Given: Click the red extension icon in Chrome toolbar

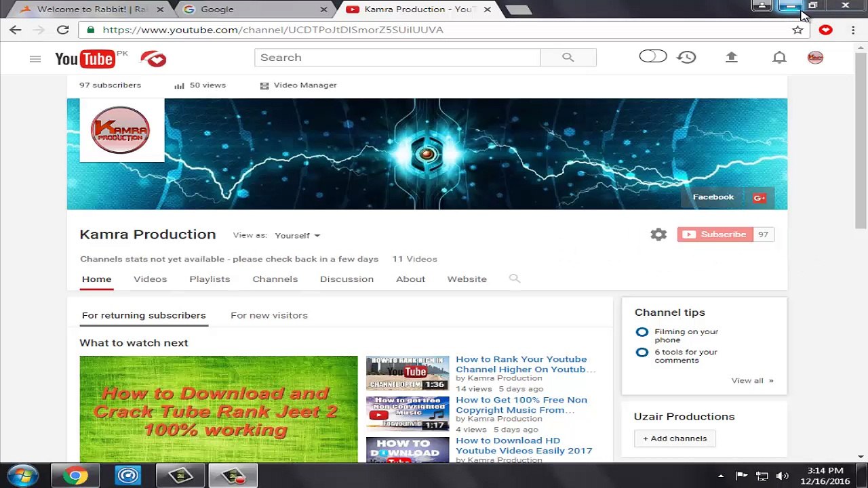Looking at the screenshot, I should pyautogui.click(x=825, y=30).
